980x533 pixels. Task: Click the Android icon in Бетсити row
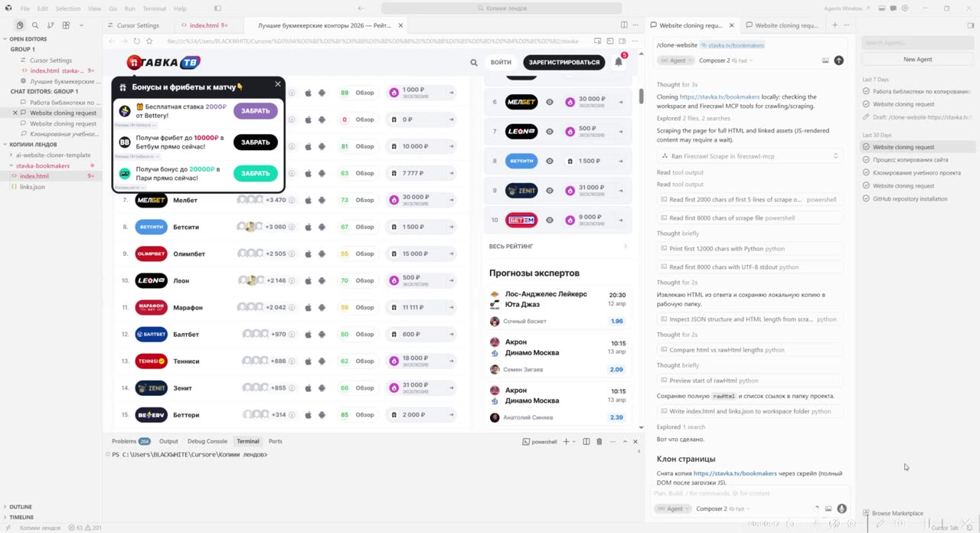[x=322, y=227]
